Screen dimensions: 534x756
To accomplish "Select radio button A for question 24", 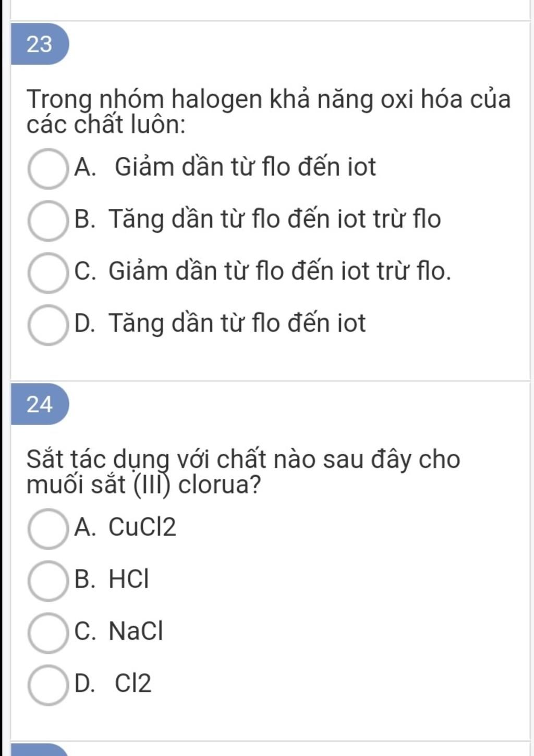I will point(48,528).
